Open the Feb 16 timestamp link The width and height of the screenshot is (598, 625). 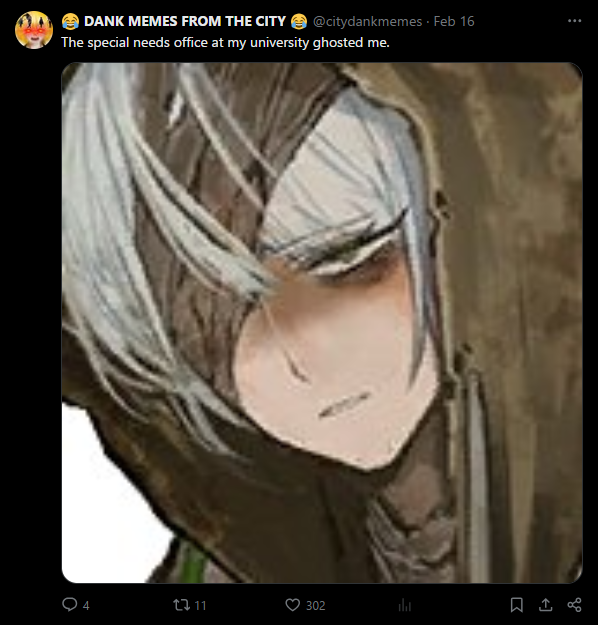pos(454,21)
